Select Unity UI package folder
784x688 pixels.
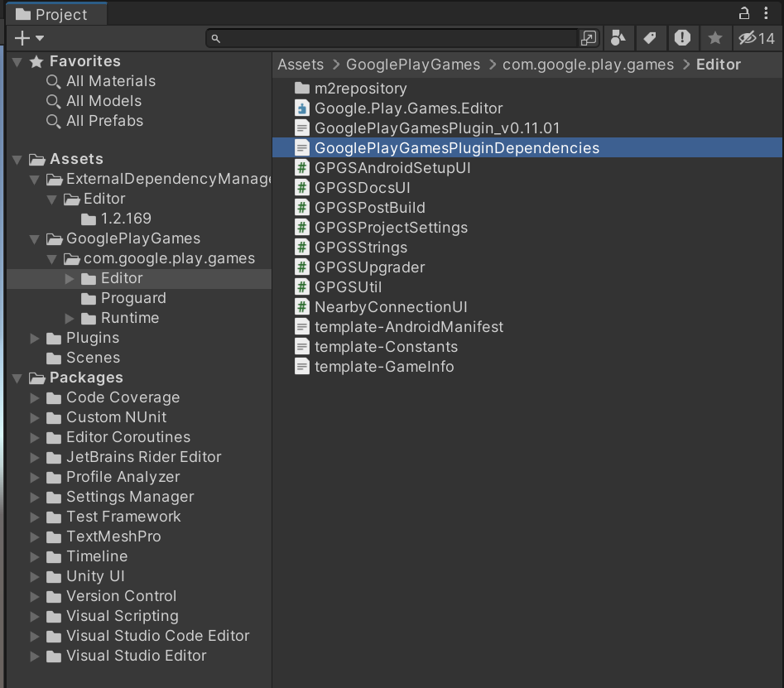95,576
